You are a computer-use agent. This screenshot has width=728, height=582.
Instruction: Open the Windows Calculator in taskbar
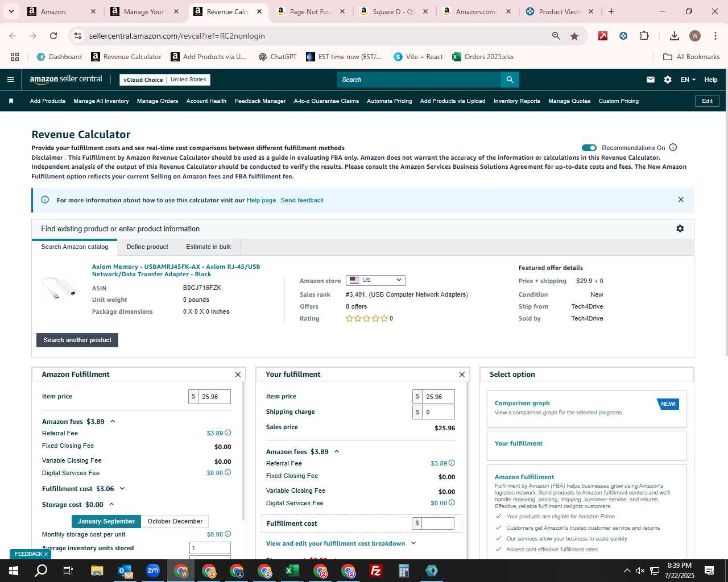point(404,571)
